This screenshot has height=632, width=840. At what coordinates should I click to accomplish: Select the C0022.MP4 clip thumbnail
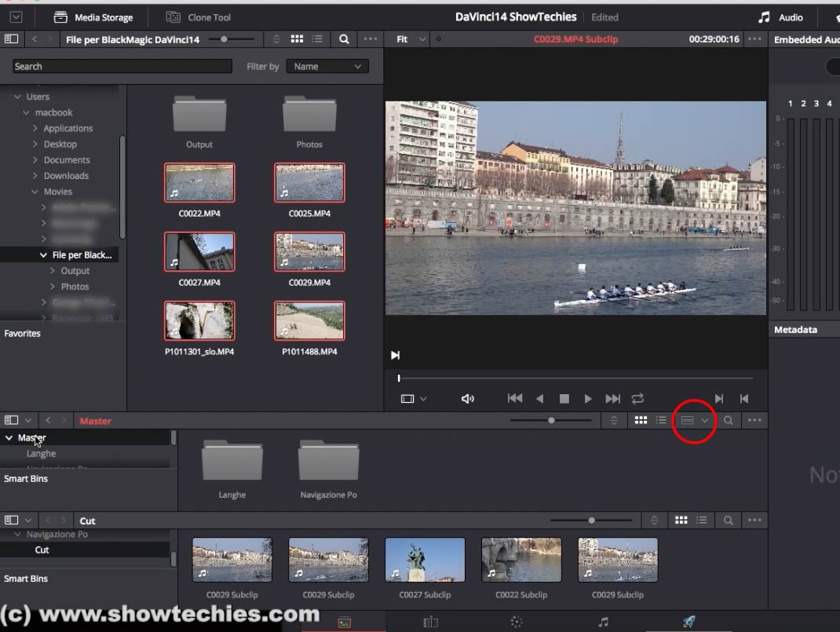click(x=199, y=183)
